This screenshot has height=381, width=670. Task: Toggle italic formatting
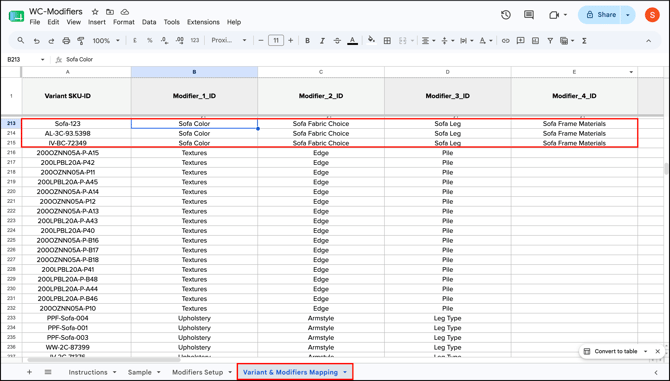click(322, 41)
